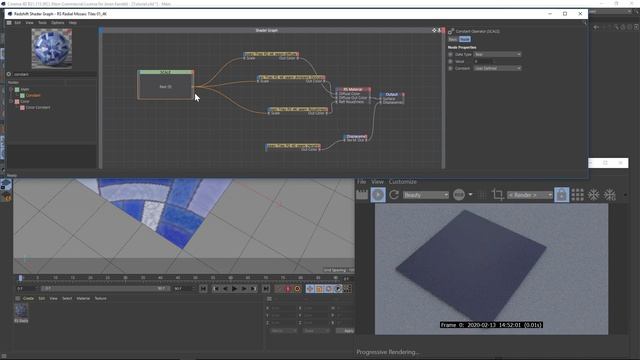Screen dimensions: 640x360
Task: Toggle the highlighted lock camera icon
Action: tap(561, 195)
